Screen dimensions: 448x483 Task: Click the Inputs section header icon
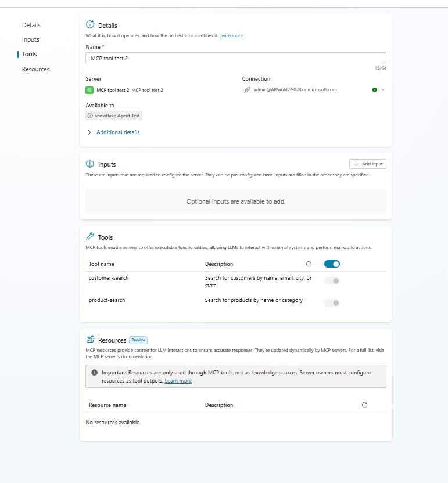click(89, 164)
